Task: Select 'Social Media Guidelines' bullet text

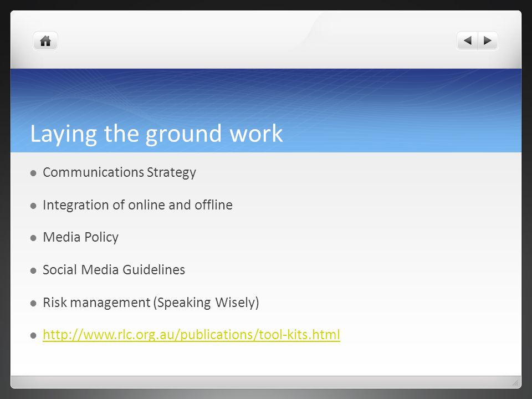Action: point(114,270)
